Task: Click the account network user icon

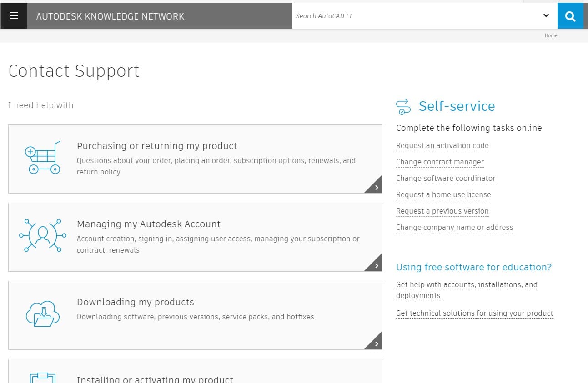Action: pos(43,235)
